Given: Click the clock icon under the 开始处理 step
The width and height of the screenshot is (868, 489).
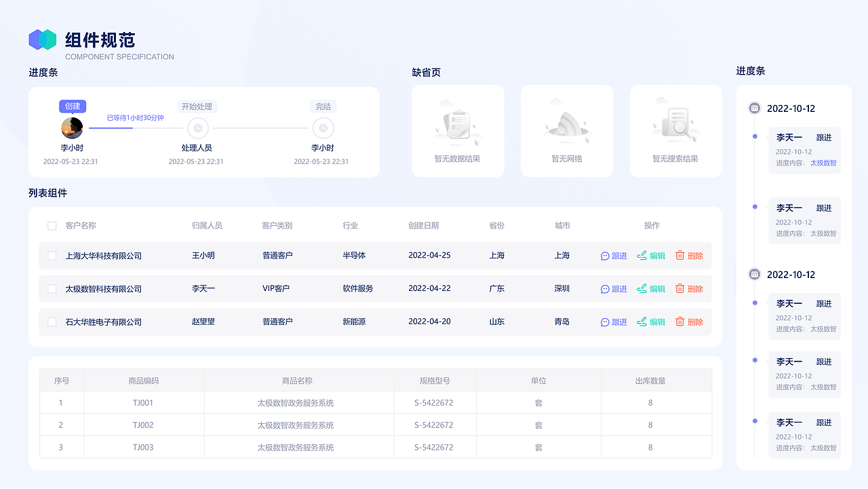Looking at the screenshot, I should (197, 128).
